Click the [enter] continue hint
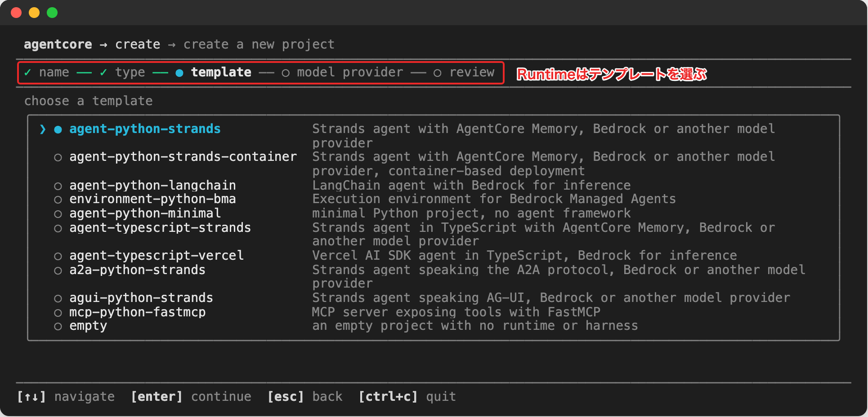 pos(191,397)
